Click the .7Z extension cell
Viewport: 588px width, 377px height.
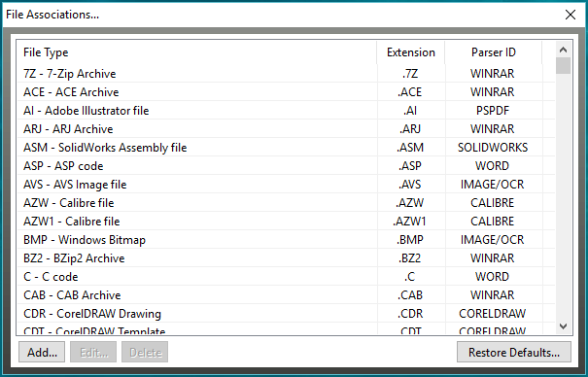coord(410,74)
